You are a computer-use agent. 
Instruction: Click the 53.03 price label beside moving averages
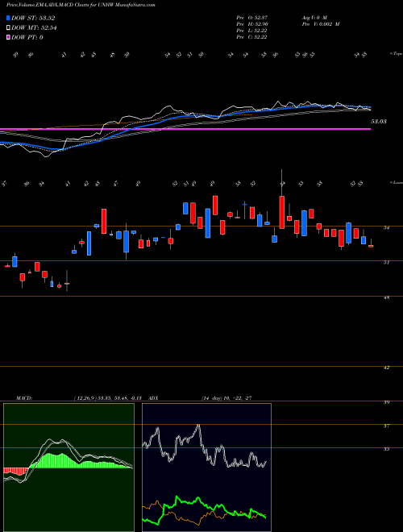379,121
